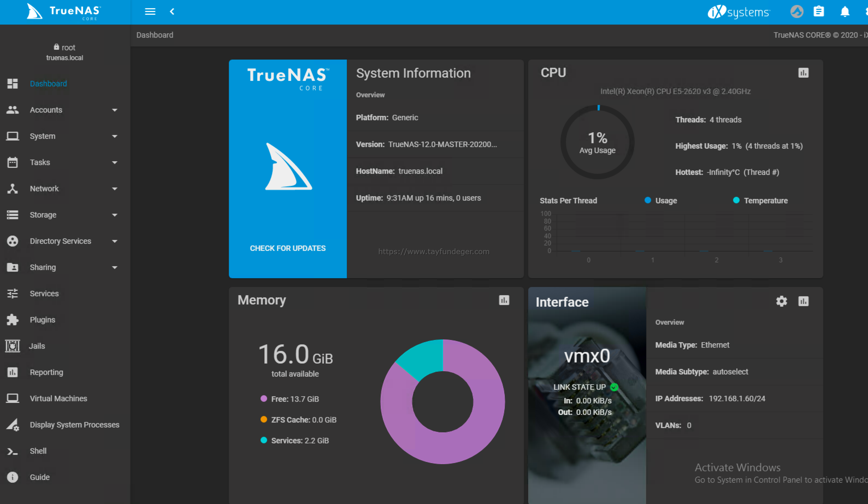Expand the Network menu arrow
This screenshot has width=868, height=504.
(x=115, y=189)
